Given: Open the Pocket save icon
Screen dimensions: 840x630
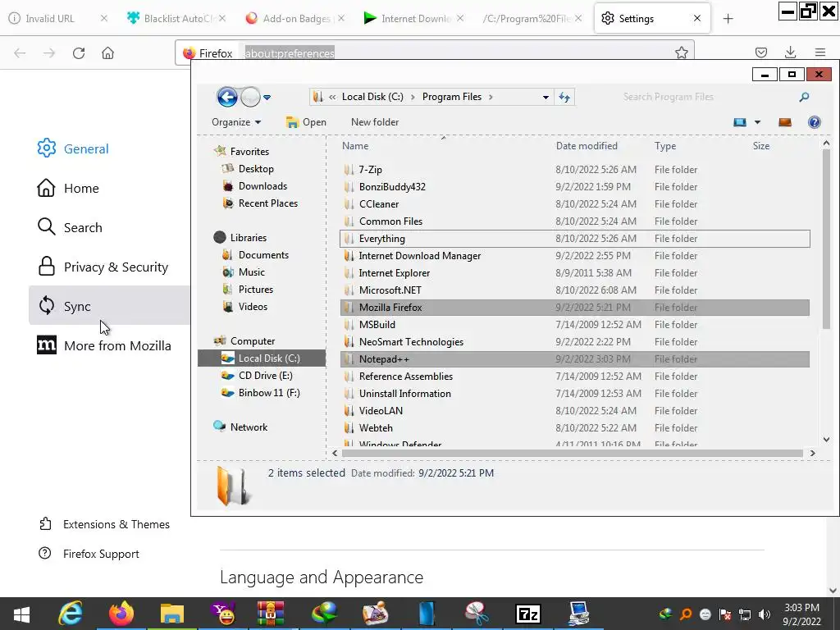Looking at the screenshot, I should pos(760,52).
